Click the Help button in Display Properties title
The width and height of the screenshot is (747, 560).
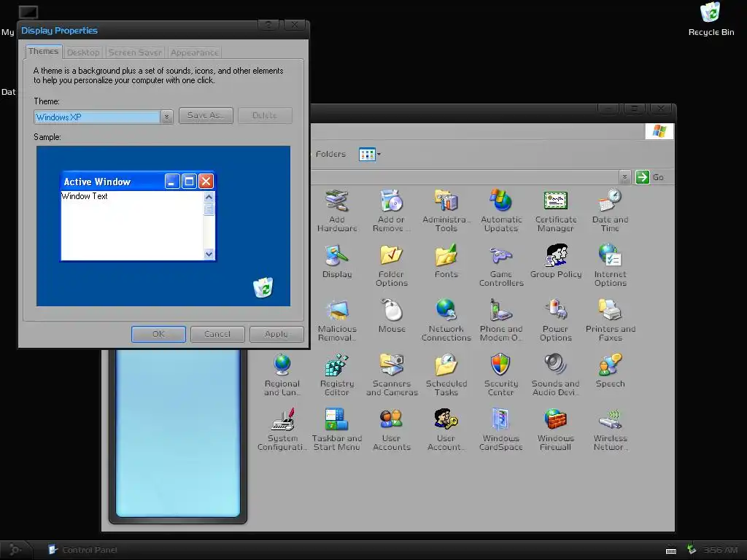click(268, 25)
